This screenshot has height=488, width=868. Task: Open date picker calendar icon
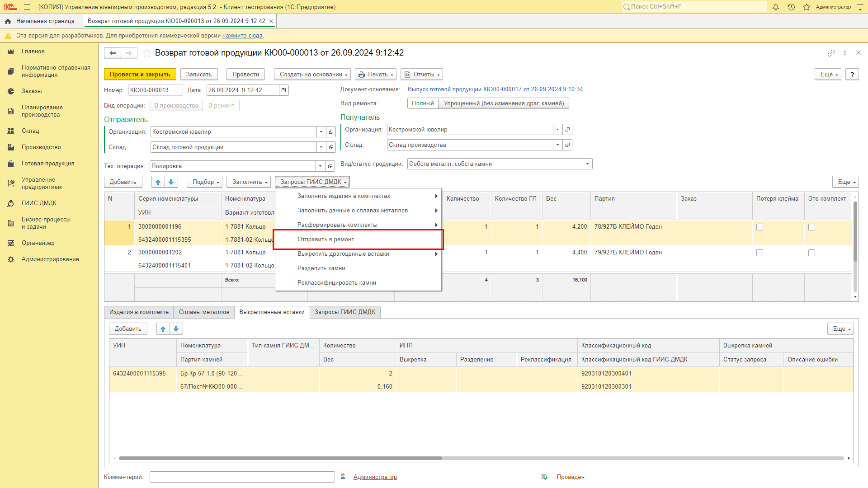pyautogui.click(x=284, y=90)
